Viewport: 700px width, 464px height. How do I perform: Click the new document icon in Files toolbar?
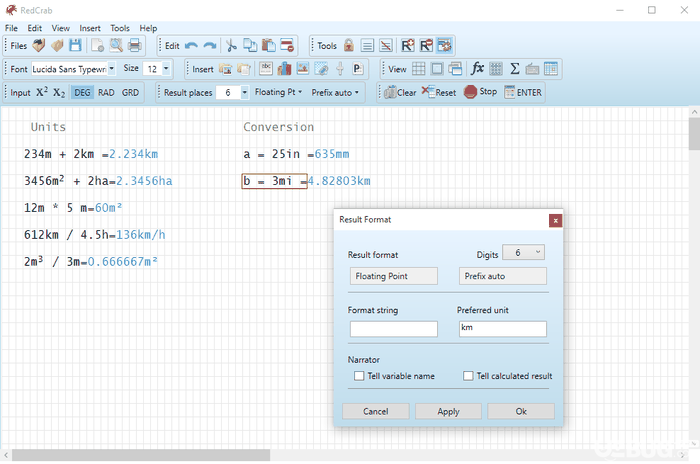click(97, 46)
